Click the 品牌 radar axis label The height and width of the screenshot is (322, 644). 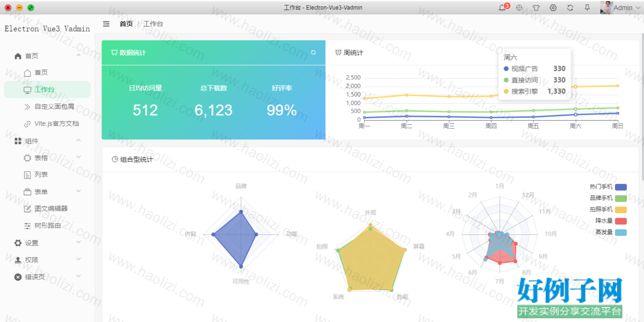(241, 186)
